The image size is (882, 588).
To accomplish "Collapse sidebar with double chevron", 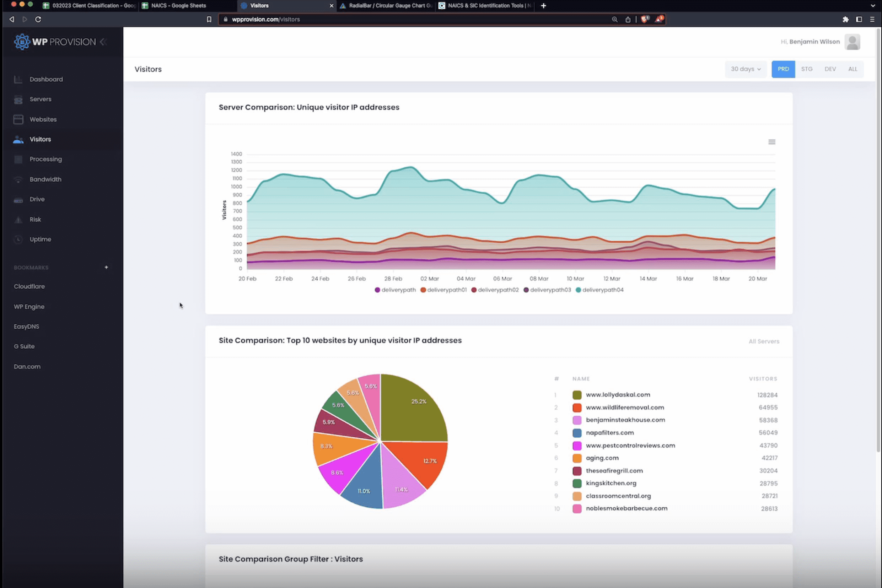I will point(103,42).
